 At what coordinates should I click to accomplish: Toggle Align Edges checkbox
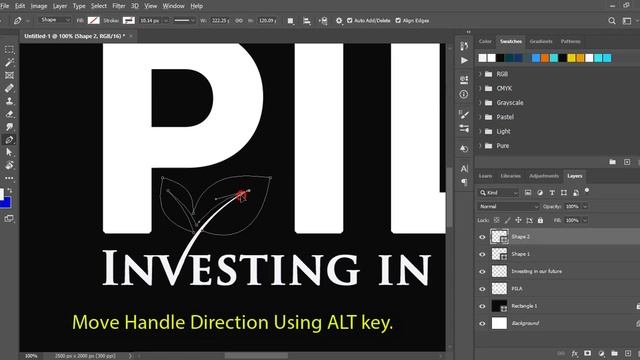point(398,20)
